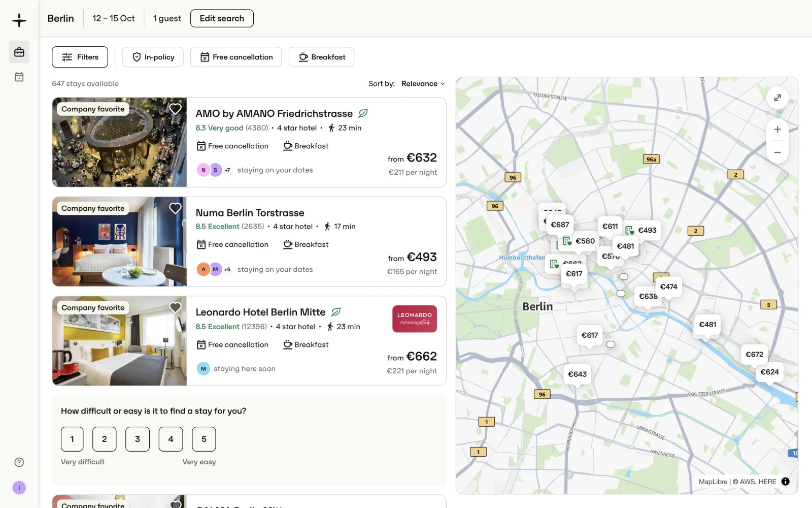Select the €638 map price marker
Screen dimensions: 812x508
pyautogui.click(x=648, y=296)
